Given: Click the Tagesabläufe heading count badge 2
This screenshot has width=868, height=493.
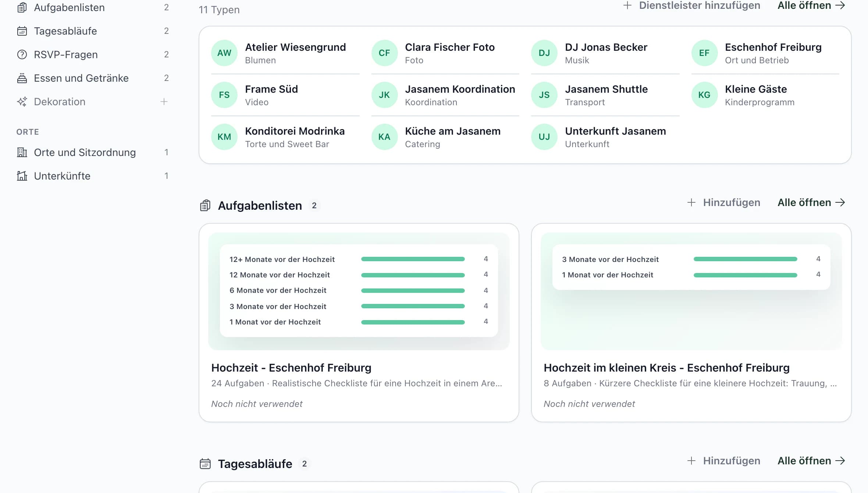Looking at the screenshot, I should 305,464.
